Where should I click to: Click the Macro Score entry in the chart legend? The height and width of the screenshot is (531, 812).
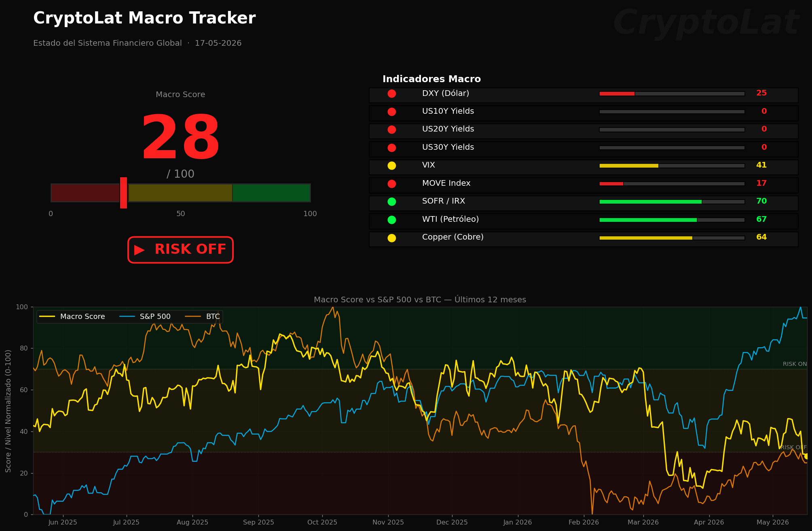coord(72,316)
